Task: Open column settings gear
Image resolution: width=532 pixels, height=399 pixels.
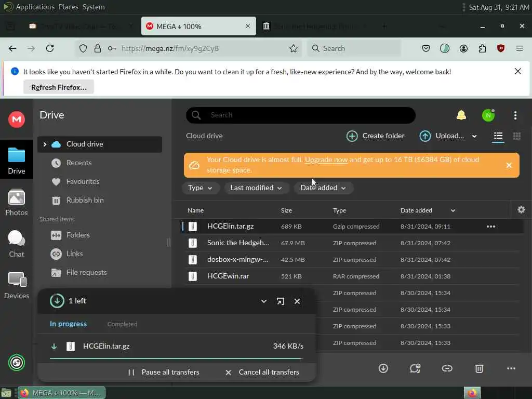Action: point(521,210)
